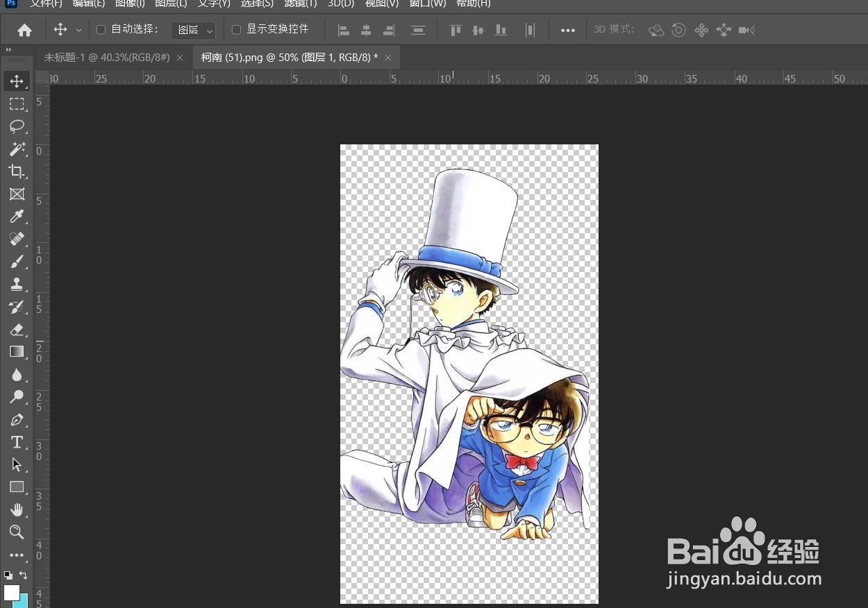Select the Dodge tool
Screen dimensions: 868x608
(x=17, y=397)
